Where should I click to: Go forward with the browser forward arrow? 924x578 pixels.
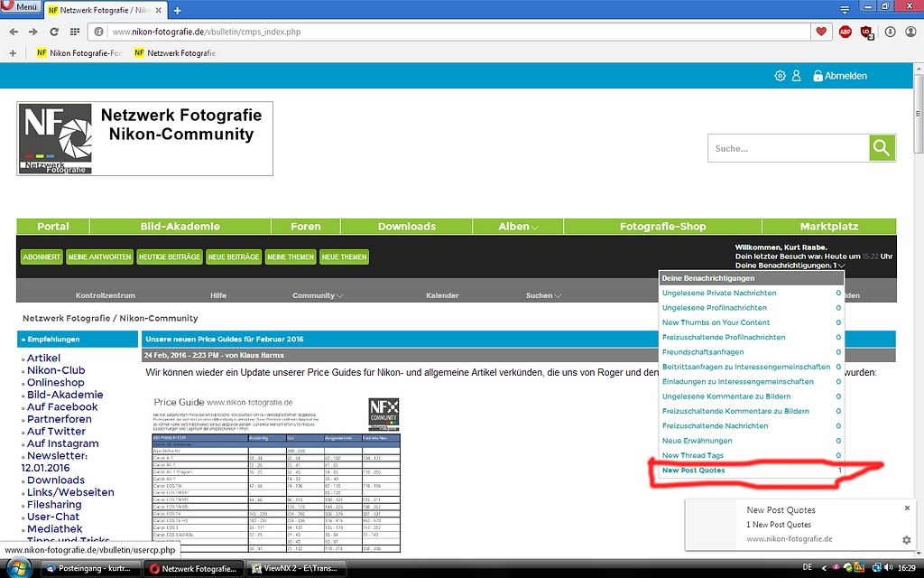click(33, 32)
